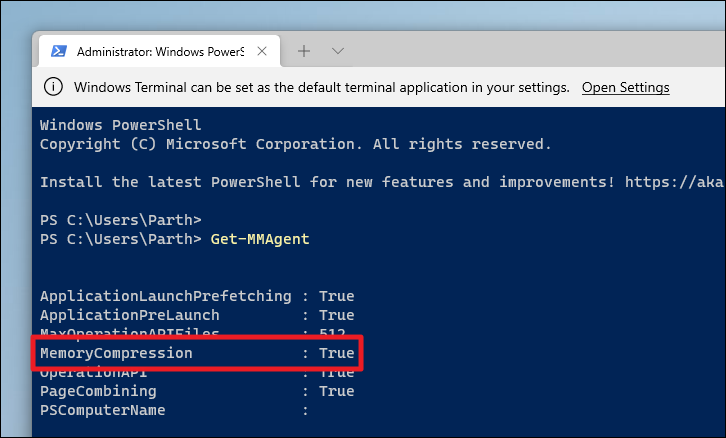726x438 pixels.
Task: Click the empty title bar area right of chevron
Action: (x=530, y=51)
